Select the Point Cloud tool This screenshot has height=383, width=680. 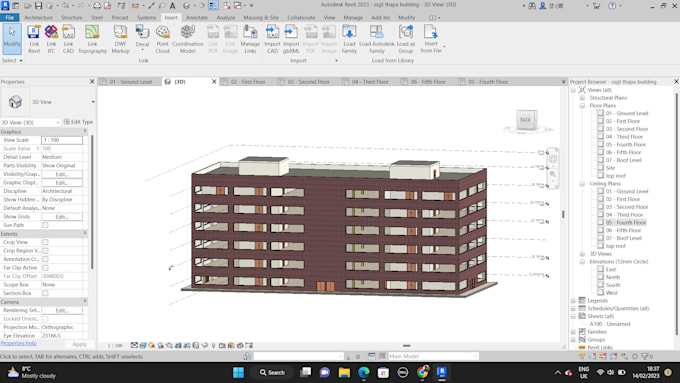pos(162,39)
